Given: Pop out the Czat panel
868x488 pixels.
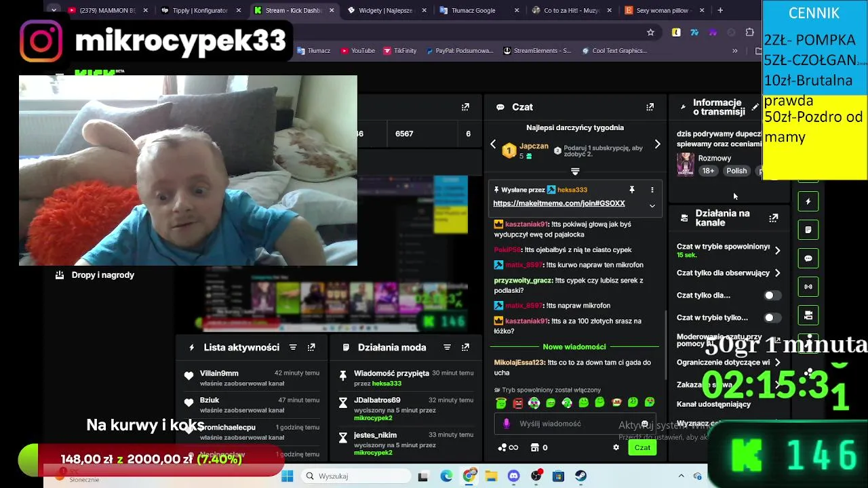Looking at the screenshot, I should (650, 107).
